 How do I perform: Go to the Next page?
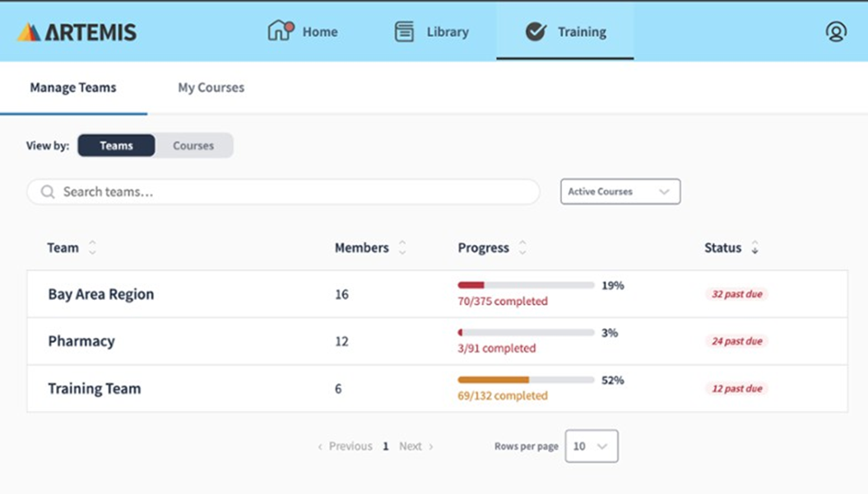415,446
